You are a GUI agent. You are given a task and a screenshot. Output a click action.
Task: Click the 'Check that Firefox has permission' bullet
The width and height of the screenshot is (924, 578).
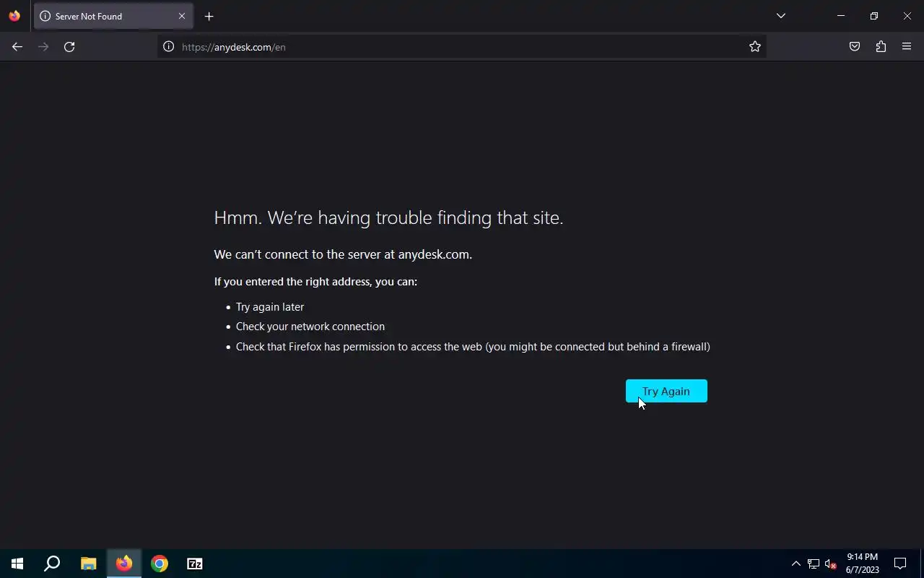(x=473, y=347)
